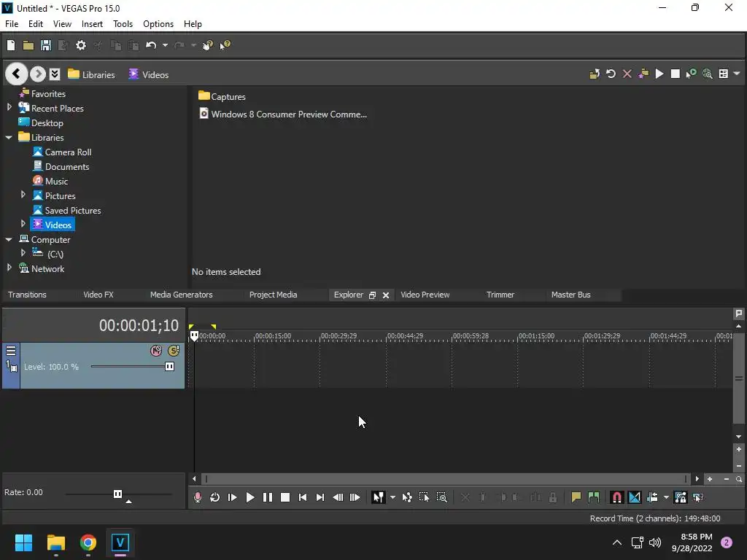The image size is (747, 560).
Task: Start preview in the Explorer toolbar
Action: click(659, 74)
